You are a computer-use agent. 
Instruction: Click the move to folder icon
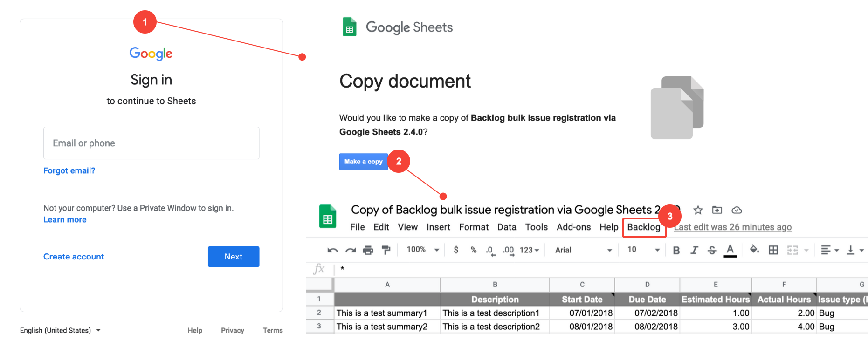(x=717, y=210)
